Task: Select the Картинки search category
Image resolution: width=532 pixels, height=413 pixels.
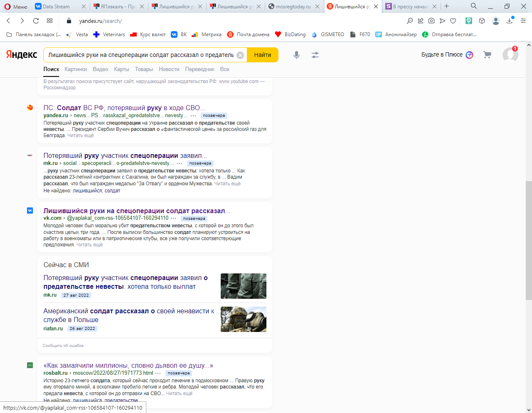Action: 76,69
